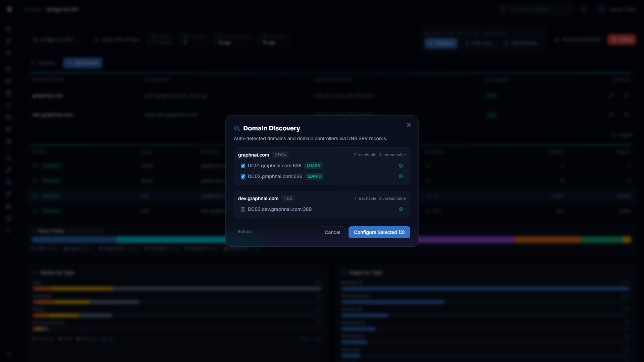Uncheck the DC01.graphnai.com:636 checkbox
This screenshot has width=644, height=362.
tap(243, 166)
